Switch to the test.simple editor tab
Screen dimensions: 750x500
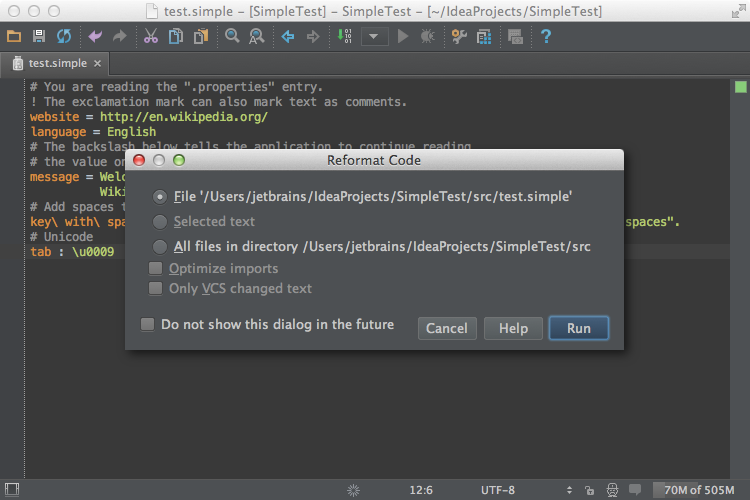(x=57, y=63)
